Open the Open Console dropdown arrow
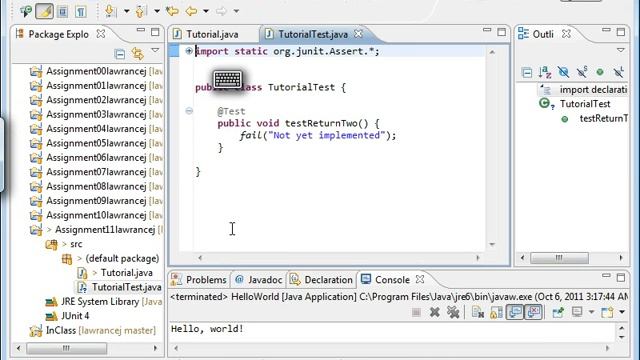The image size is (640, 360). [x=622, y=312]
